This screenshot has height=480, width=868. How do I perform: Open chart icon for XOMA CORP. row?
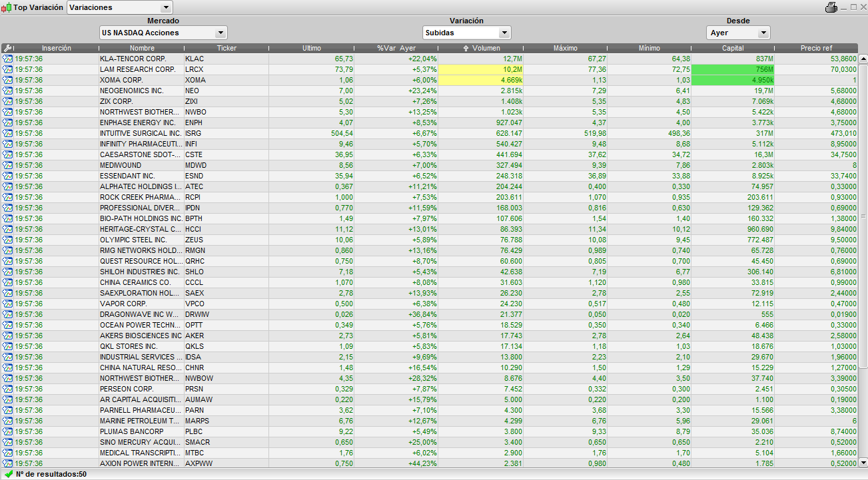(x=7, y=80)
